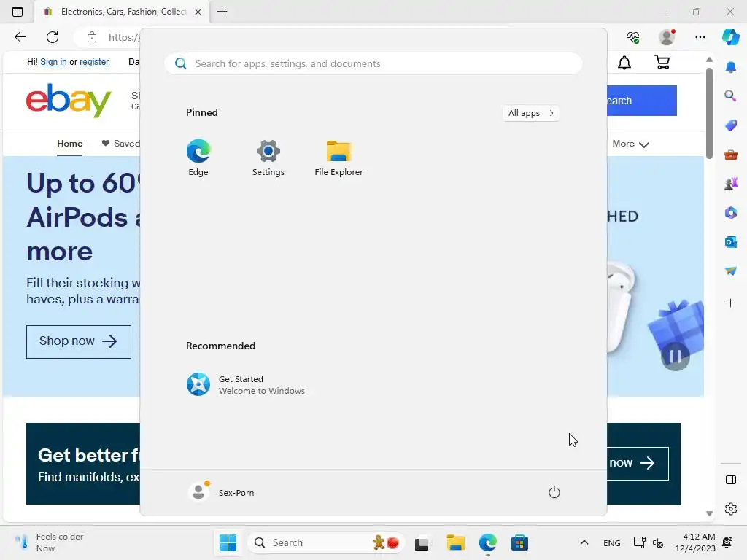Click the eBay logo
Image resolution: width=747 pixels, height=560 pixels.
[69, 100]
